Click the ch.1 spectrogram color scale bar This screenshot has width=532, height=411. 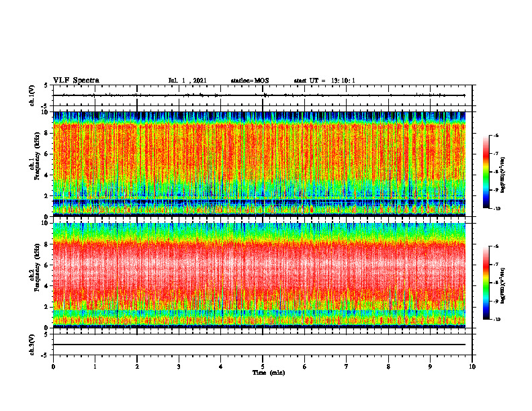(486, 172)
